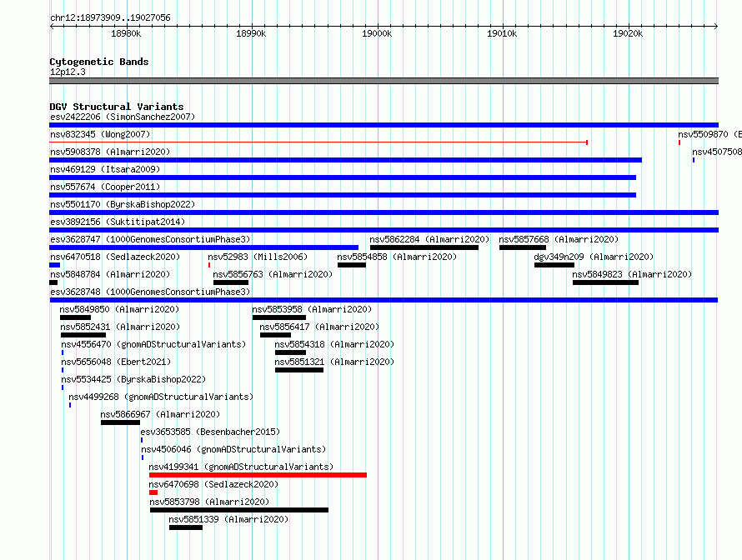Click black bar under nsv5853958
This screenshot has width=742, height=560.
(279, 317)
